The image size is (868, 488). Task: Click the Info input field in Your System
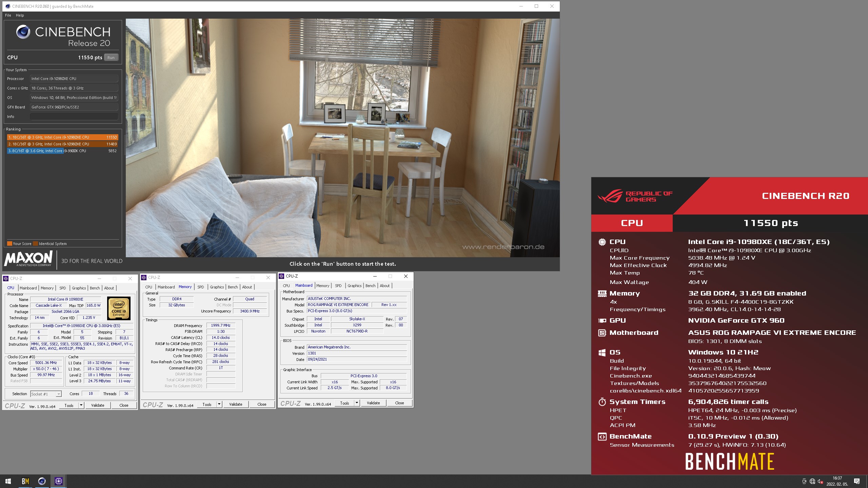tap(74, 117)
